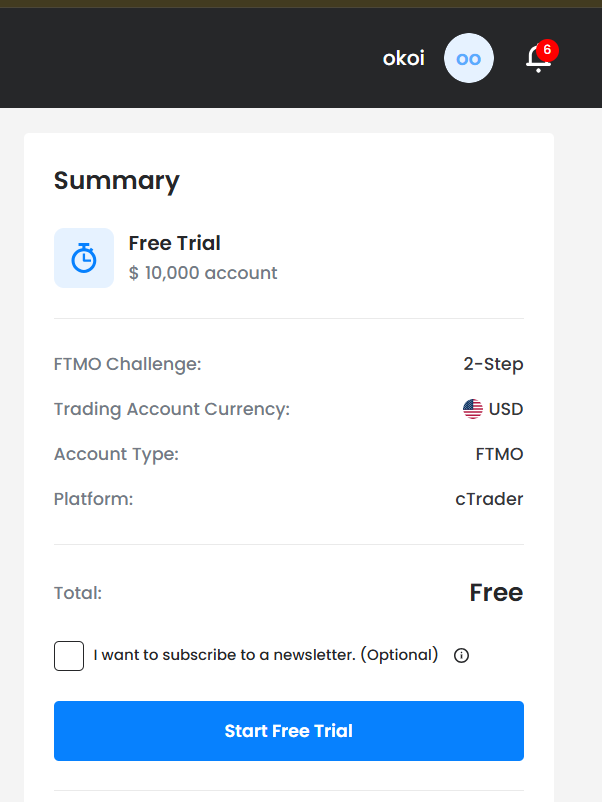602x802 pixels.
Task: Click the '$ 10,000 account' text
Action: [203, 273]
